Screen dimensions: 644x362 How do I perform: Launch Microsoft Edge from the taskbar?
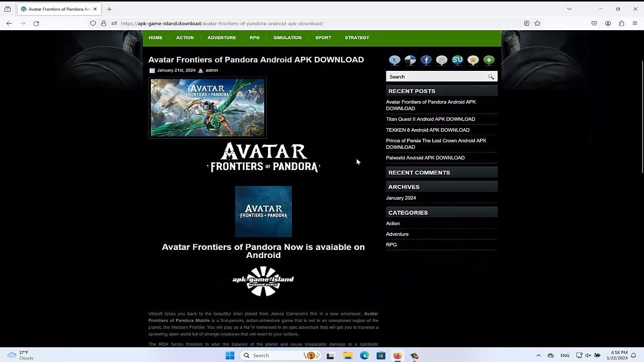click(364, 355)
